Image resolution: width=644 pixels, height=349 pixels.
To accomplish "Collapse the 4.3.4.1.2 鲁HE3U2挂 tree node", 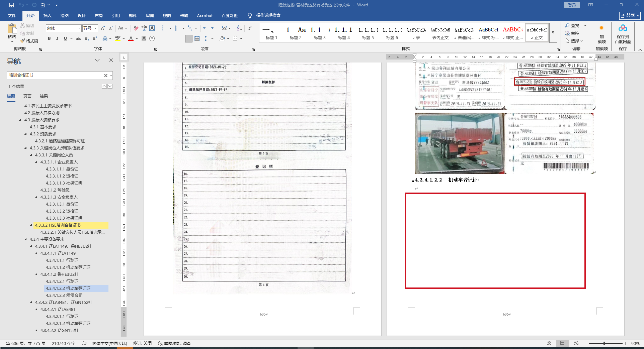I will pyautogui.click(x=36, y=274).
